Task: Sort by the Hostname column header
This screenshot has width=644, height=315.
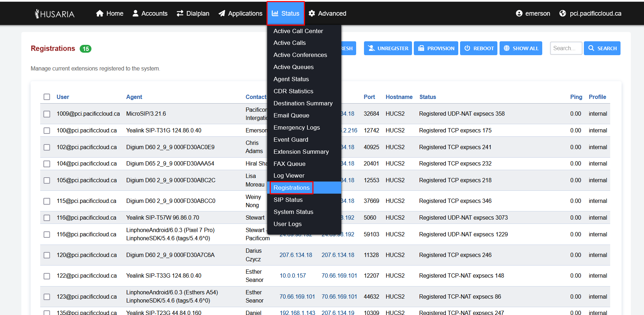Action: 399,97
